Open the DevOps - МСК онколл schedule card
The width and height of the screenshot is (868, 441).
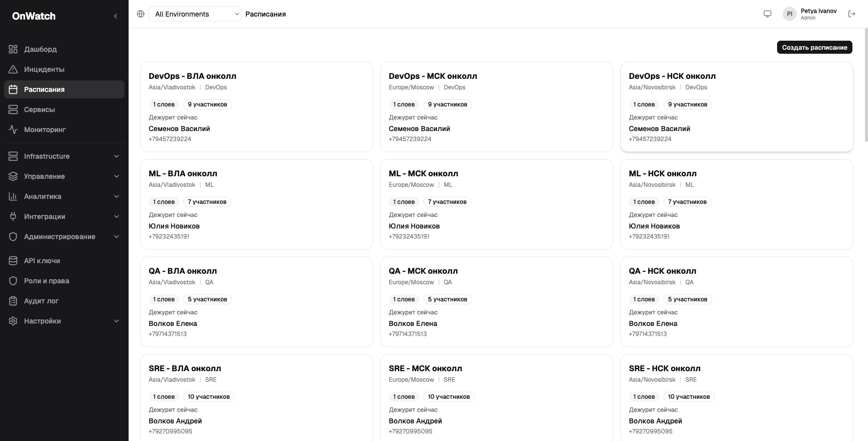point(496,107)
